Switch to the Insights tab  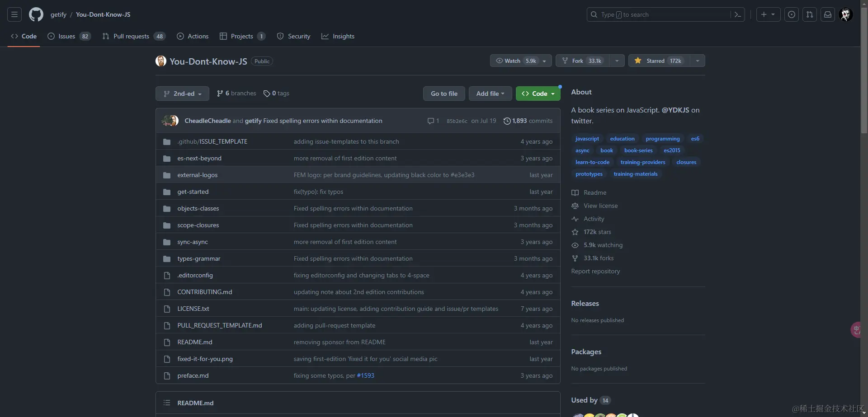338,36
